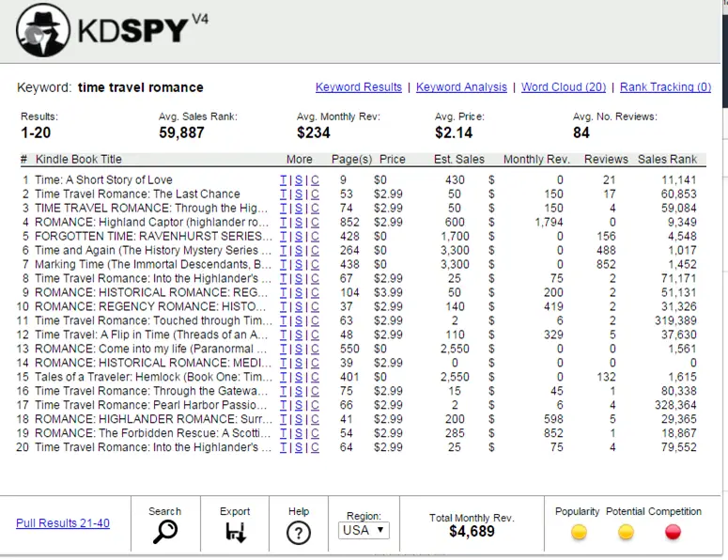This screenshot has width=728, height=560.
Task: Click Avg. Sales Rank value 59,887
Action: [181, 132]
